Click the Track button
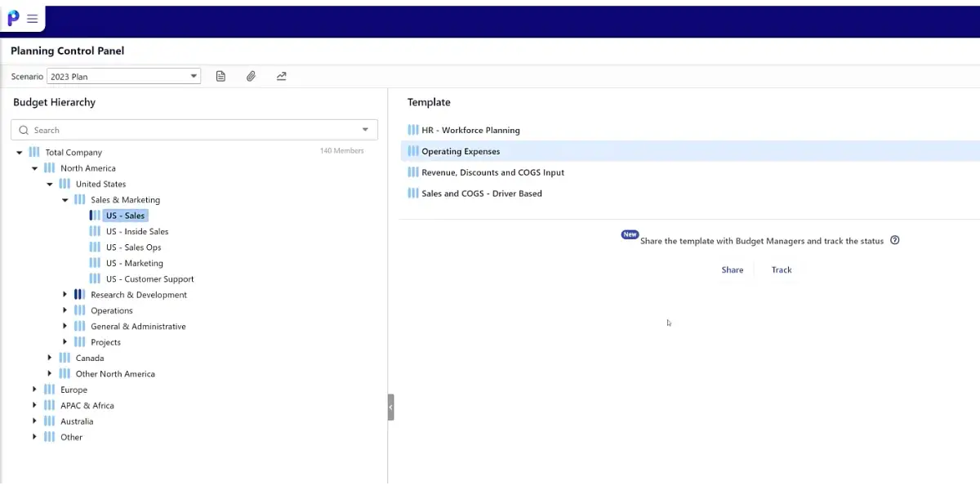The height and width of the screenshot is (490, 980). point(782,269)
